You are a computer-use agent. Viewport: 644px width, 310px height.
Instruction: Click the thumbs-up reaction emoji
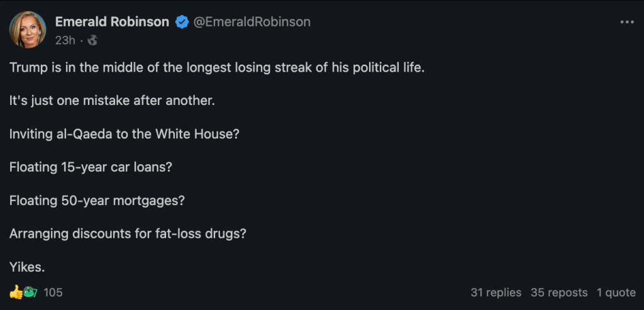coord(16,292)
